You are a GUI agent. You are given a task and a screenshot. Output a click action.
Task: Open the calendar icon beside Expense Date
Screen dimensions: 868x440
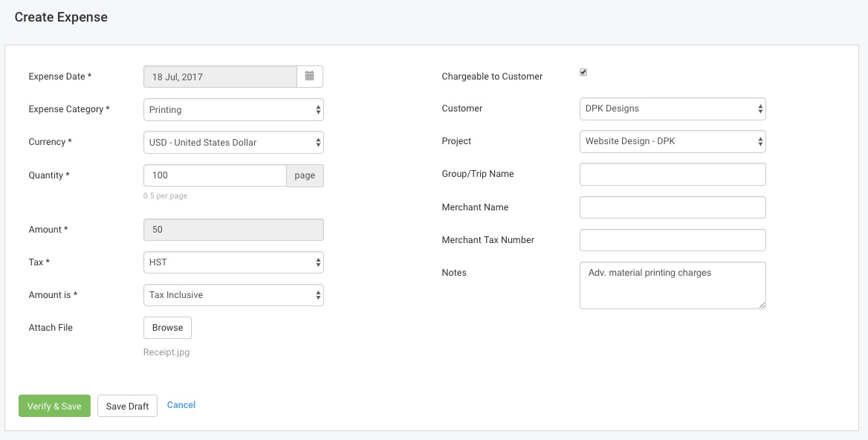tap(310, 76)
